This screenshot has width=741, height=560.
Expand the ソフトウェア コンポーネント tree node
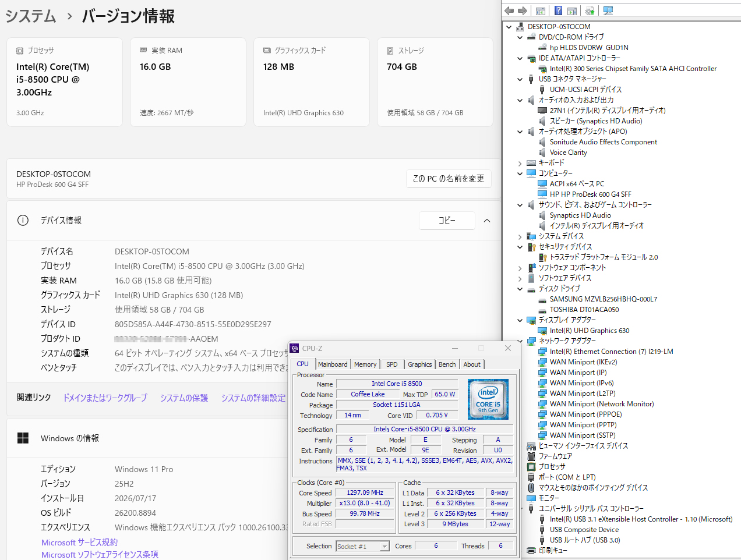click(520, 268)
